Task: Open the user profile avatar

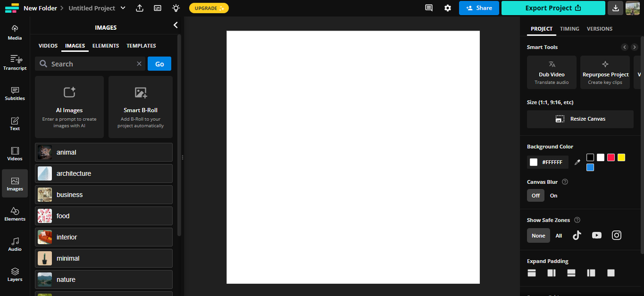Action: pyautogui.click(x=632, y=8)
